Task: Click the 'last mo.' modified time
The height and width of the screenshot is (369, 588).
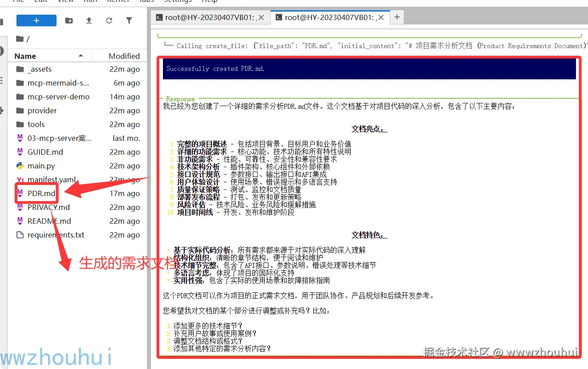Action: click(x=126, y=138)
